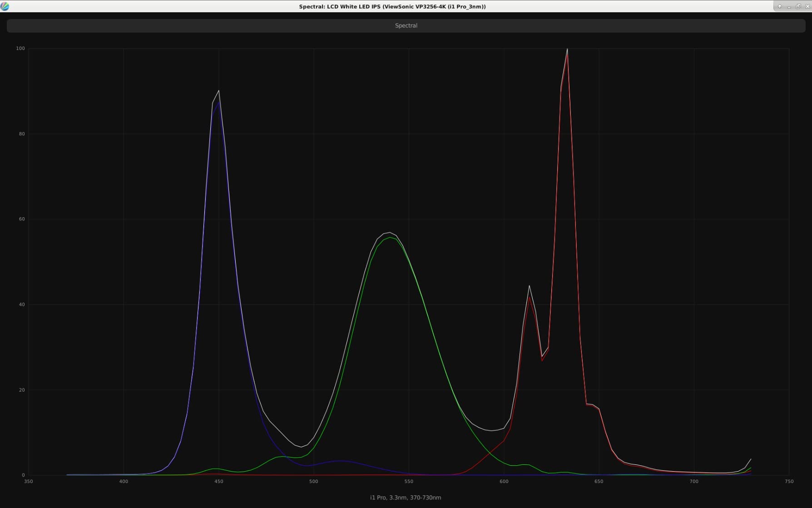Click the '40' label on the vertical axis
Image resolution: width=812 pixels, height=508 pixels.
click(x=22, y=305)
